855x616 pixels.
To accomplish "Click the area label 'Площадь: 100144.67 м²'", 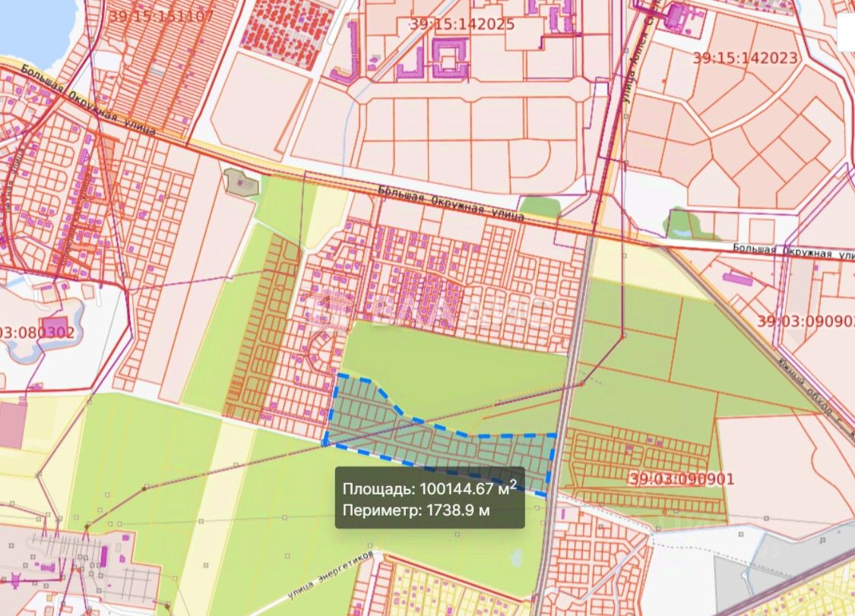I will click(x=429, y=488).
